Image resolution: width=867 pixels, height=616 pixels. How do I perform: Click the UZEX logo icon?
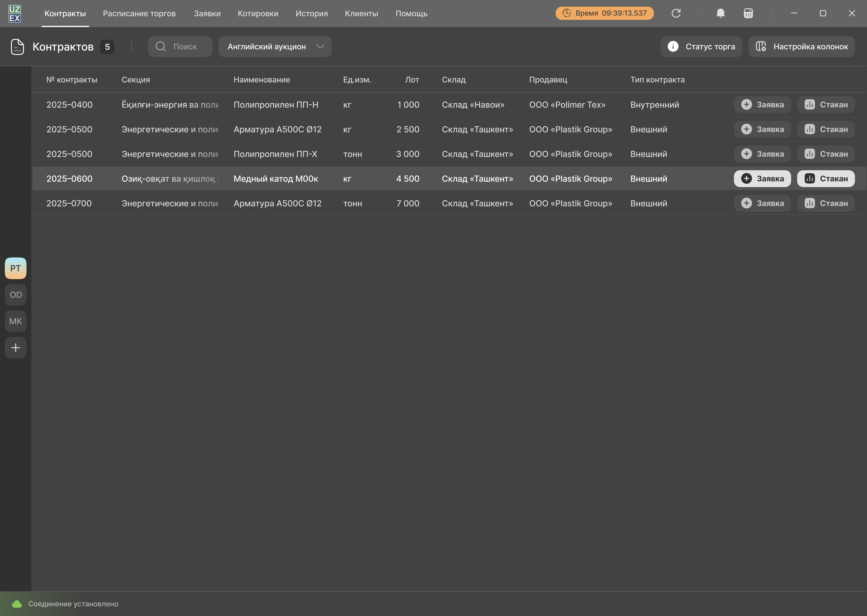pos(15,14)
